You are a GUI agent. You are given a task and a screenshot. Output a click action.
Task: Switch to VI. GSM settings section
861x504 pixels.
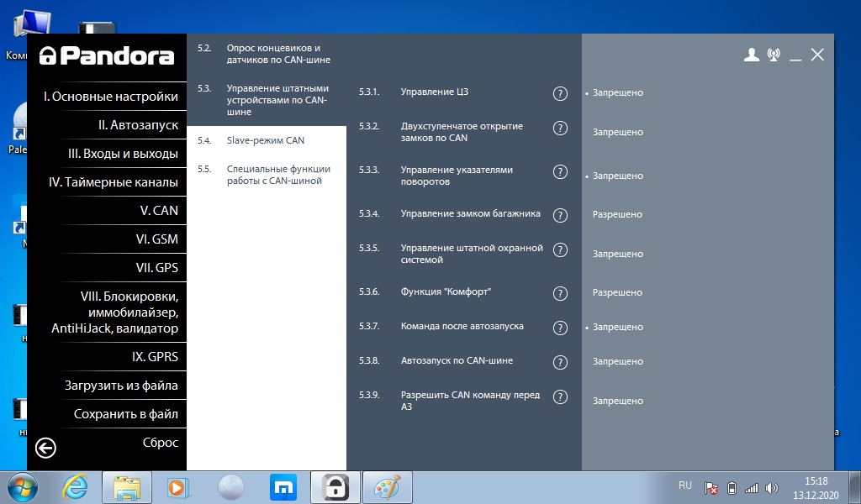click(x=156, y=239)
